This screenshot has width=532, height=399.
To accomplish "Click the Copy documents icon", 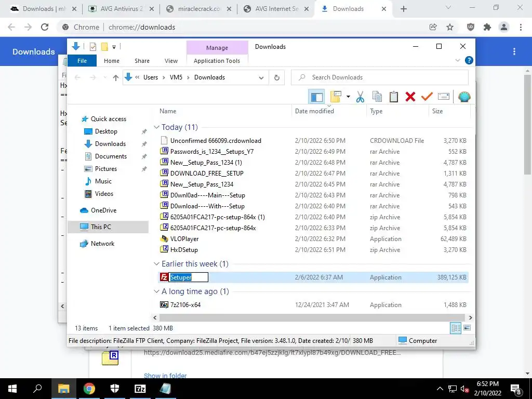I will click(377, 97).
